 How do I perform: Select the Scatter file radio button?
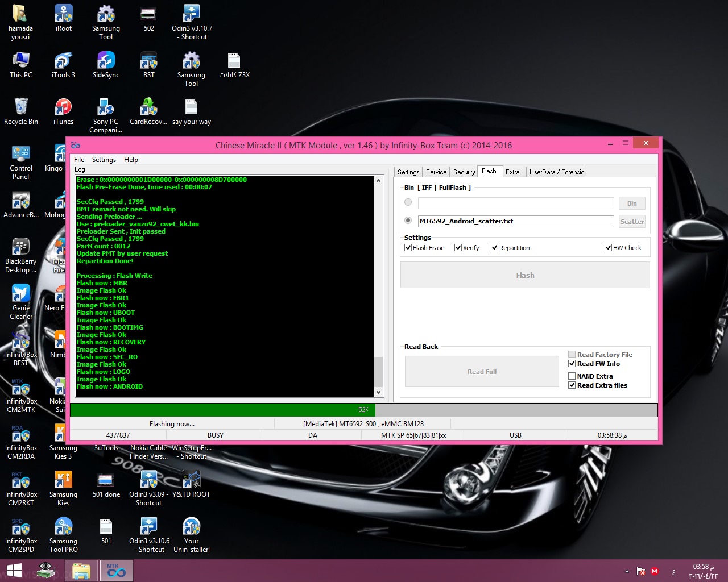[408, 221]
